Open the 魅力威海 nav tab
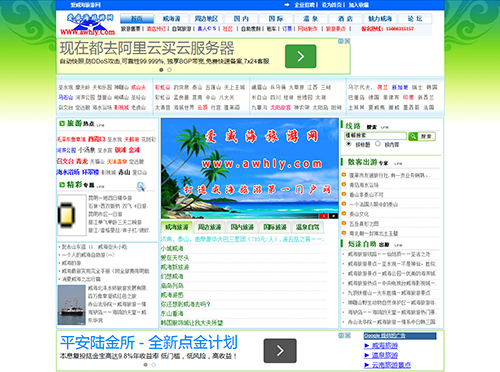 pyautogui.click(x=380, y=18)
